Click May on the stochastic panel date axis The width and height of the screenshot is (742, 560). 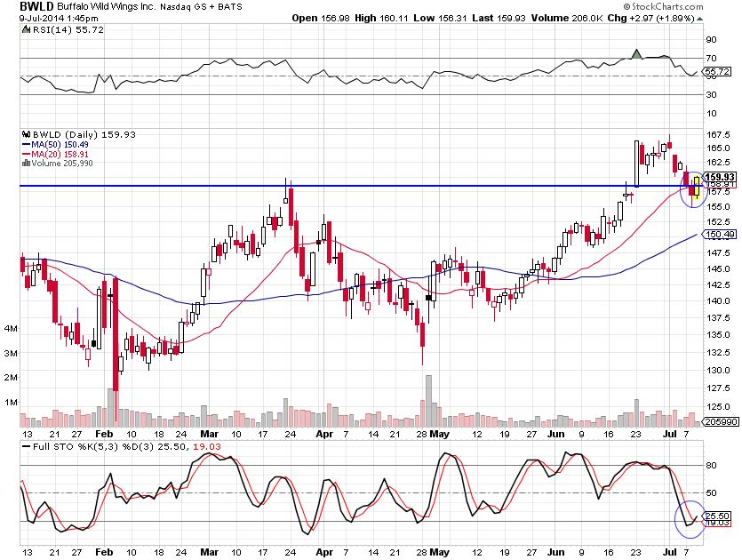(x=439, y=552)
